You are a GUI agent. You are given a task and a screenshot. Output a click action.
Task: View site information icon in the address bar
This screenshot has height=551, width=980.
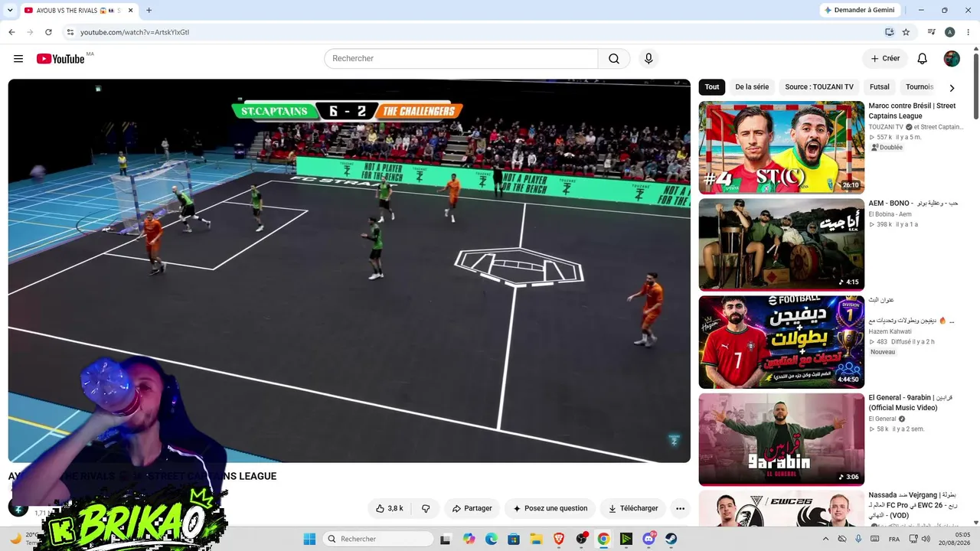coord(70,32)
